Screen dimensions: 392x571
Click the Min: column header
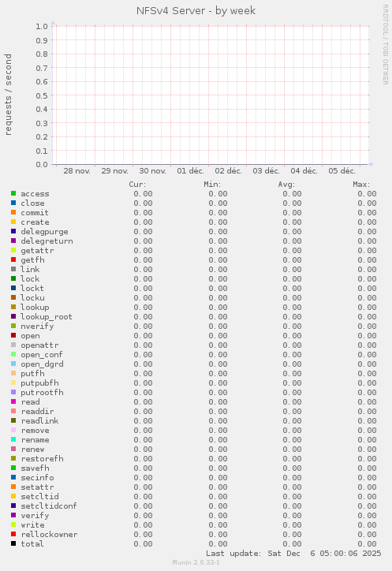pyautogui.click(x=212, y=185)
